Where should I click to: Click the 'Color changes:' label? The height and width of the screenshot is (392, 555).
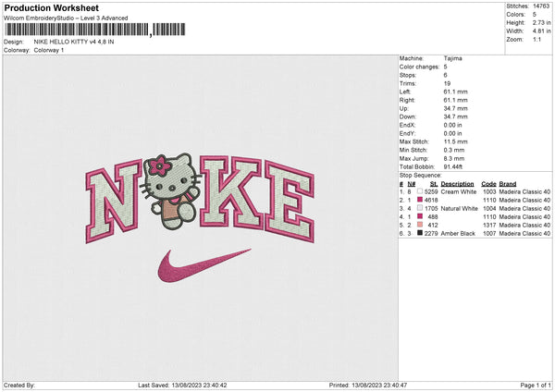[419, 67]
